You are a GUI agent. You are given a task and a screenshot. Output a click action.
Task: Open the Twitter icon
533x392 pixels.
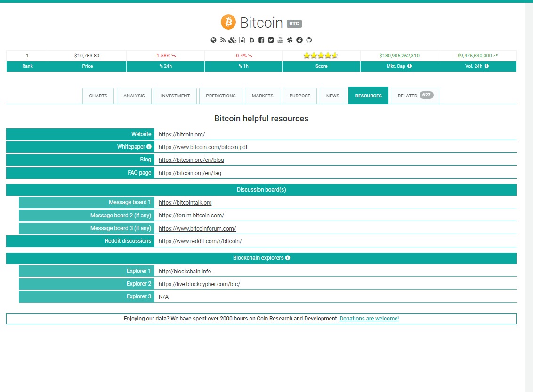click(x=271, y=40)
